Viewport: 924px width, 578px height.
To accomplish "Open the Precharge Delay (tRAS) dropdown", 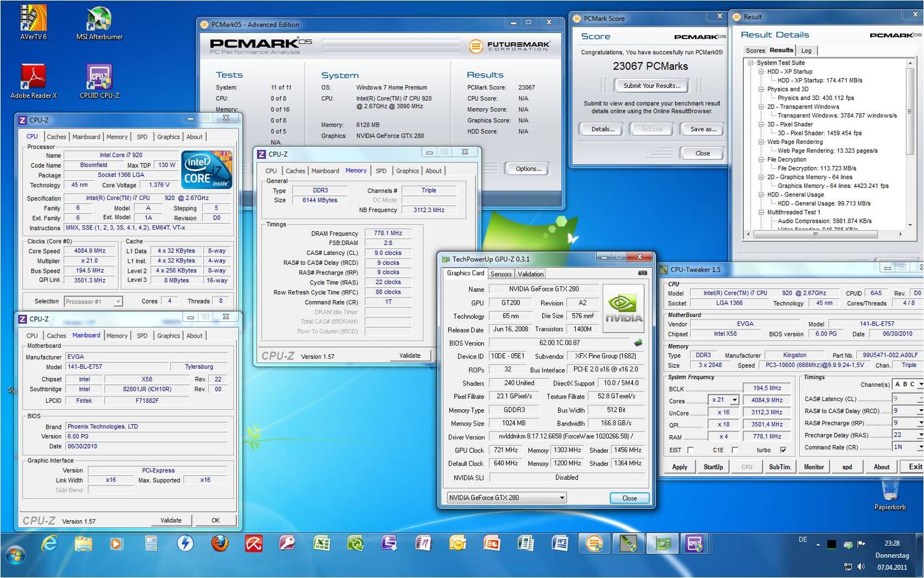I will [x=920, y=435].
